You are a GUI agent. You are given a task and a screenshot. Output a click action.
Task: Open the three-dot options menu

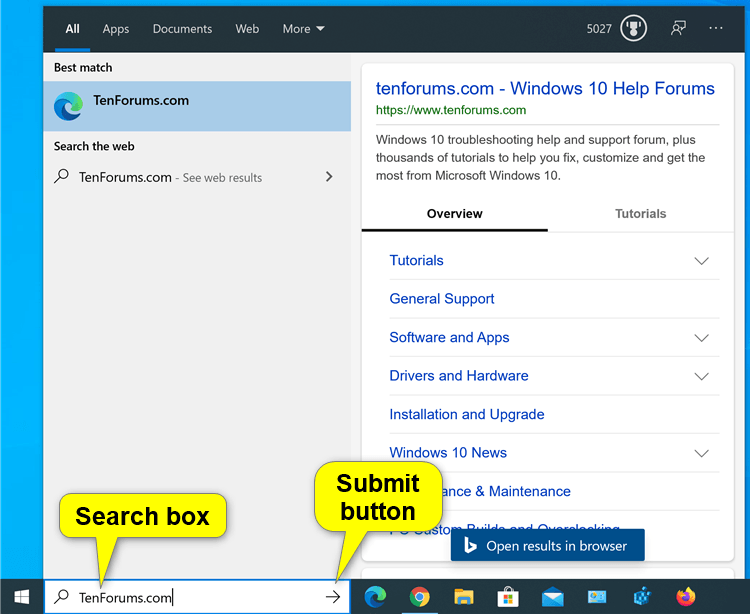[716, 28]
